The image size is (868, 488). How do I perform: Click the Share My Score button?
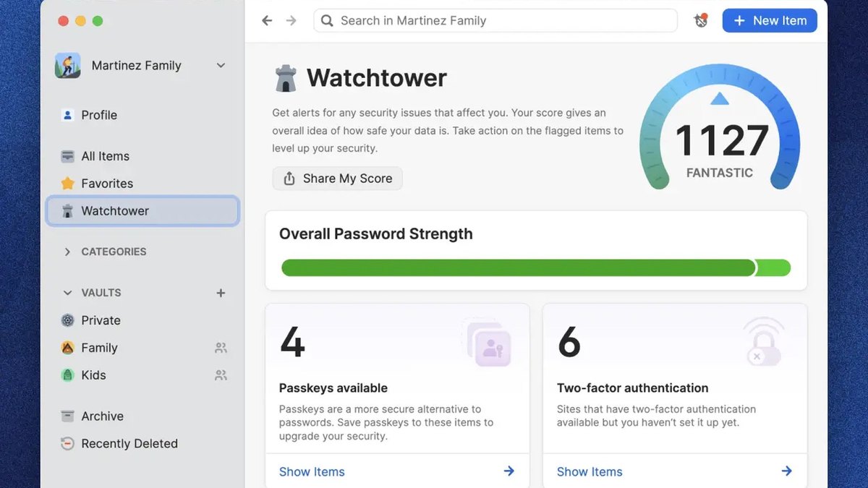tap(337, 179)
